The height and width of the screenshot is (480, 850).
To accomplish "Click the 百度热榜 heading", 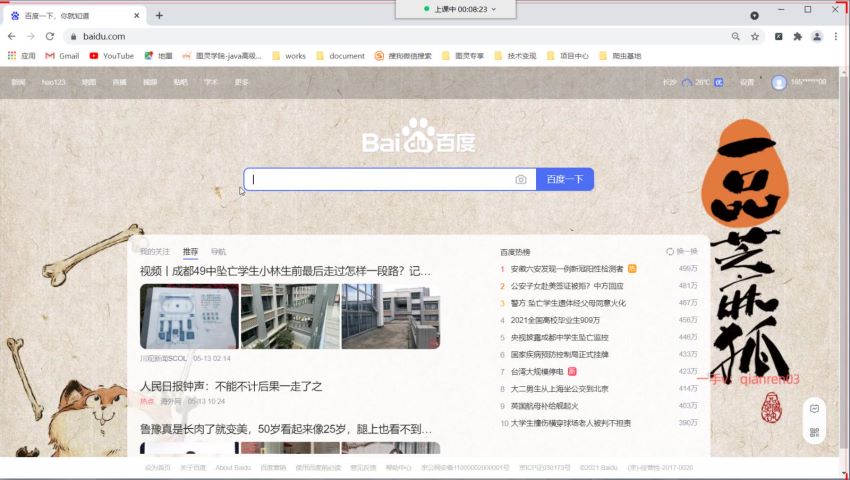I will 515,252.
